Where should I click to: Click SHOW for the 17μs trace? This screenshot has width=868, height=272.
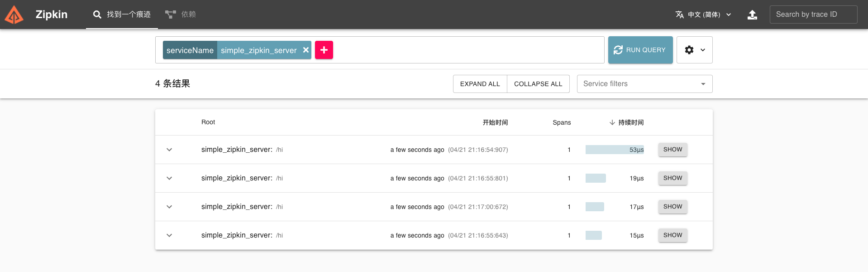pyautogui.click(x=673, y=207)
